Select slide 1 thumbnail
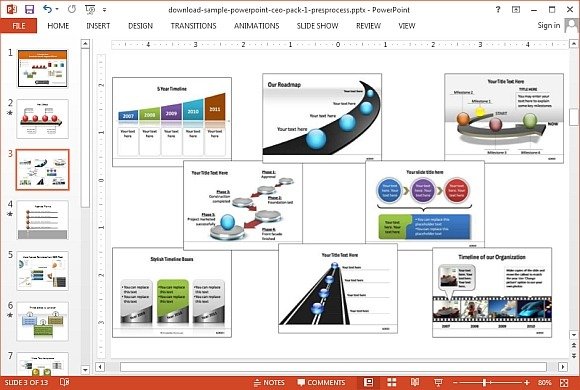 pos(43,68)
